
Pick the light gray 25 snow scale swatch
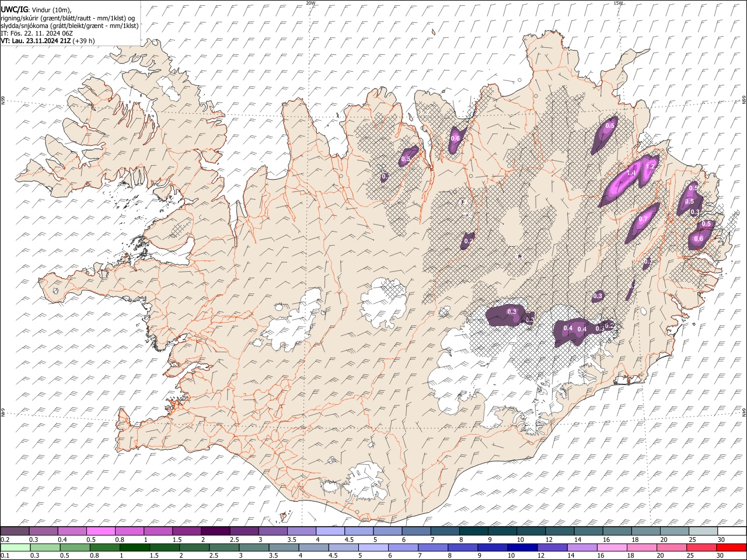coord(703,531)
